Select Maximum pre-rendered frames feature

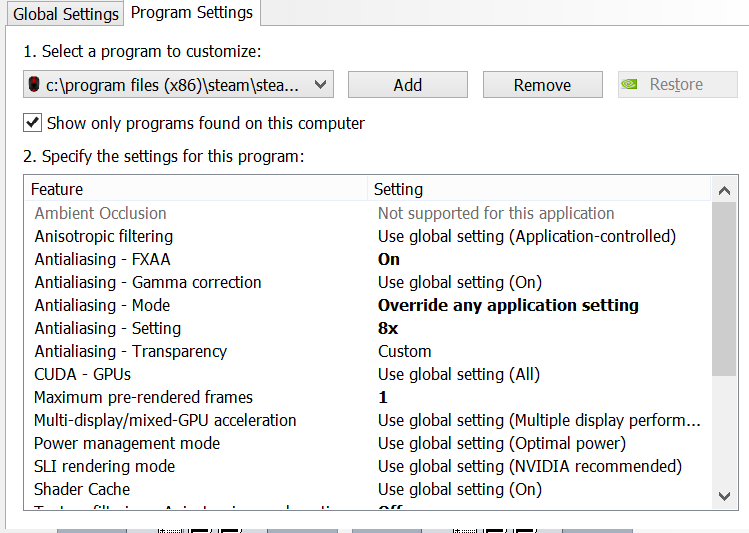[x=143, y=397]
